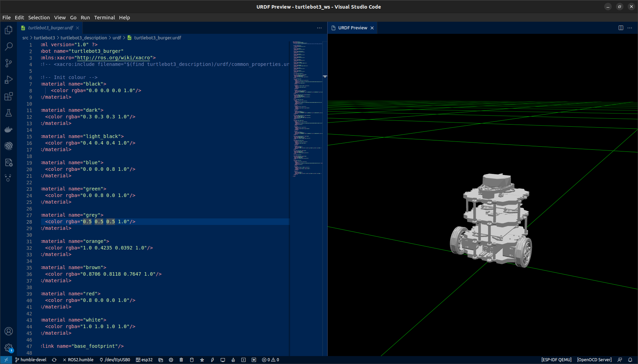
Task: Open the Manage gear with update badge
Action: (x=9, y=348)
